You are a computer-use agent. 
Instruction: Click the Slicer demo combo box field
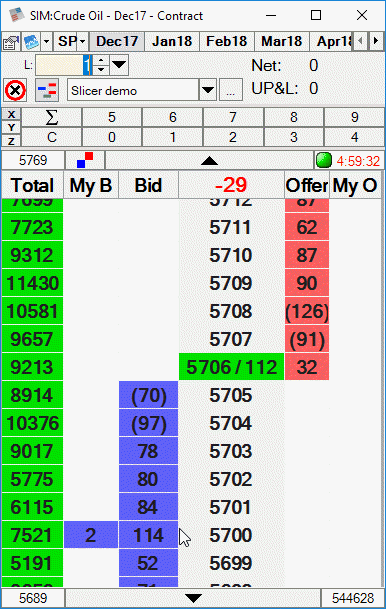pyautogui.click(x=133, y=90)
